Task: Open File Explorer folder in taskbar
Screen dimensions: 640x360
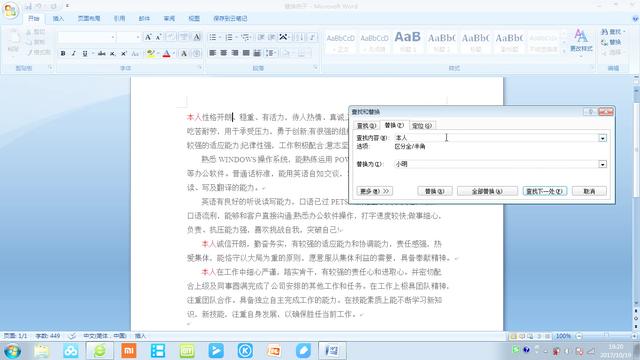Action: click(x=42, y=351)
